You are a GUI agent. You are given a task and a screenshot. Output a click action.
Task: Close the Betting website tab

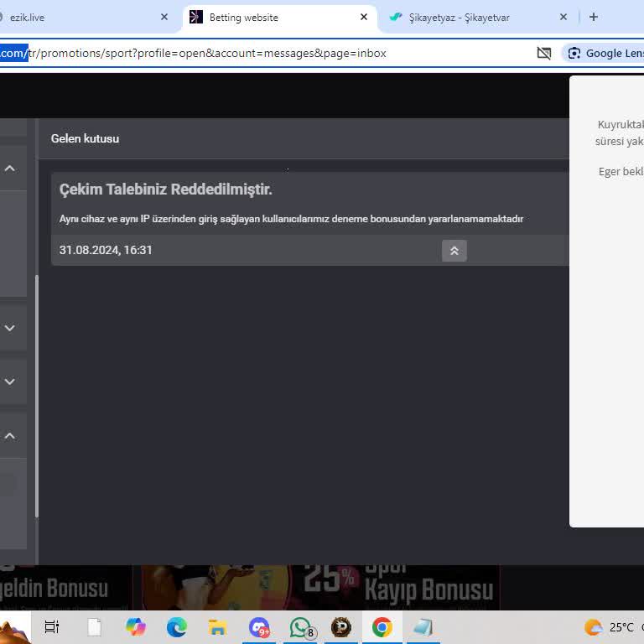click(x=364, y=17)
